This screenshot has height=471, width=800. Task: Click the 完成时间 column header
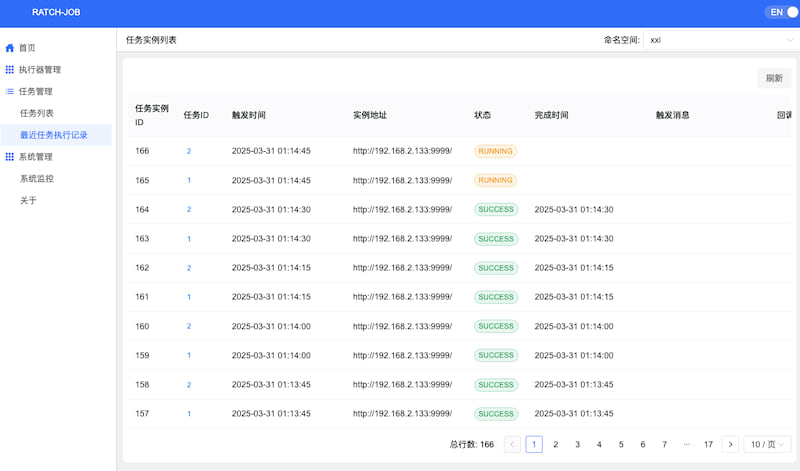[x=552, y=115]
